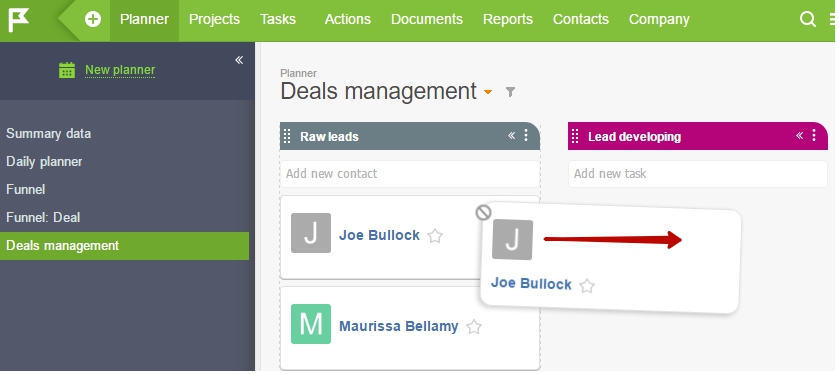Click the New planner link

(x=120, y=70)
